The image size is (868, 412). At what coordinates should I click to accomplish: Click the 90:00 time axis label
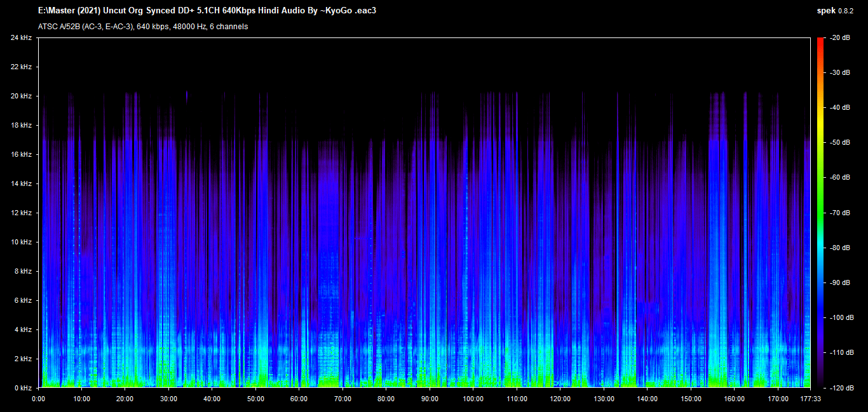(430, 399)
